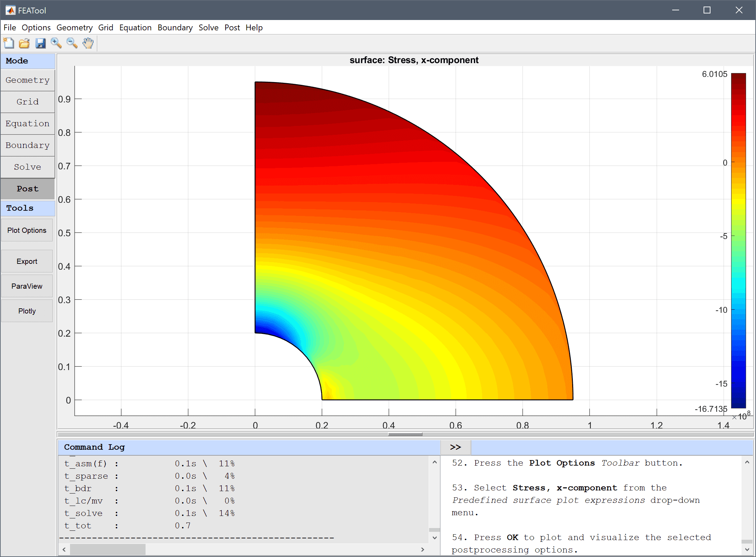Click the plot title 'surface: Stress, x-component'

414,60
